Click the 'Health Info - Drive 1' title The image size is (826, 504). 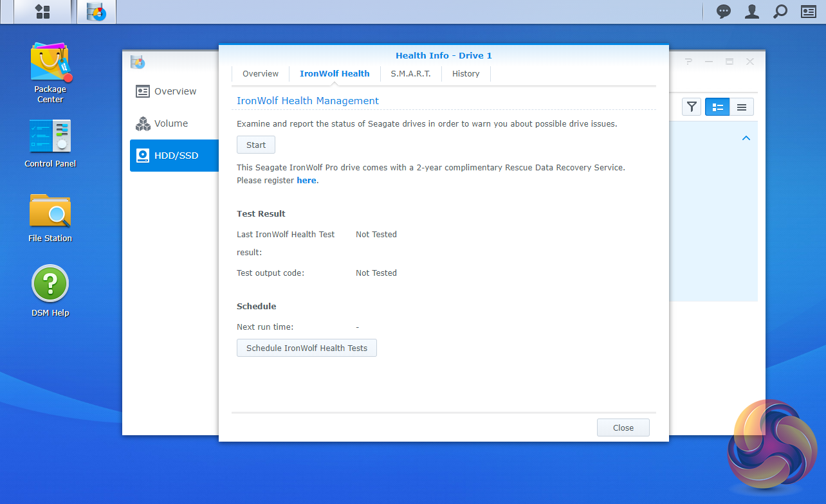pyautogui.click(x=444, y=56)
